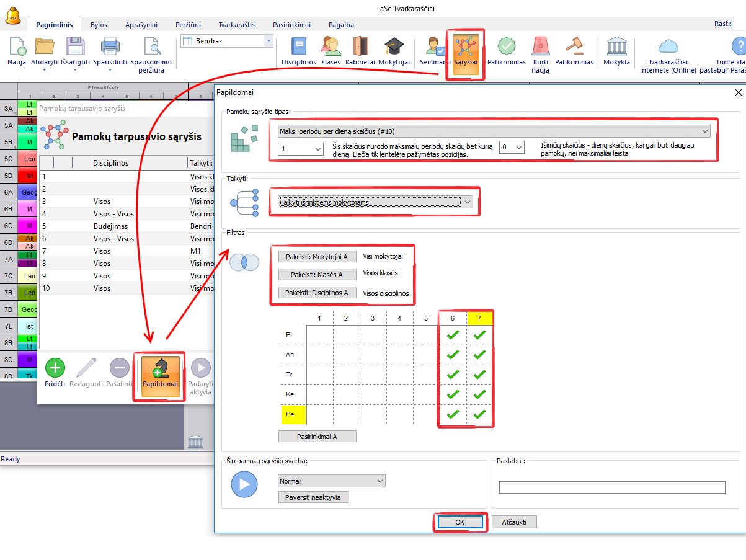Toggle the checkmark for Pi period 6
The width and height of the screenshot is (746, 560).
[x=453, y=335]
